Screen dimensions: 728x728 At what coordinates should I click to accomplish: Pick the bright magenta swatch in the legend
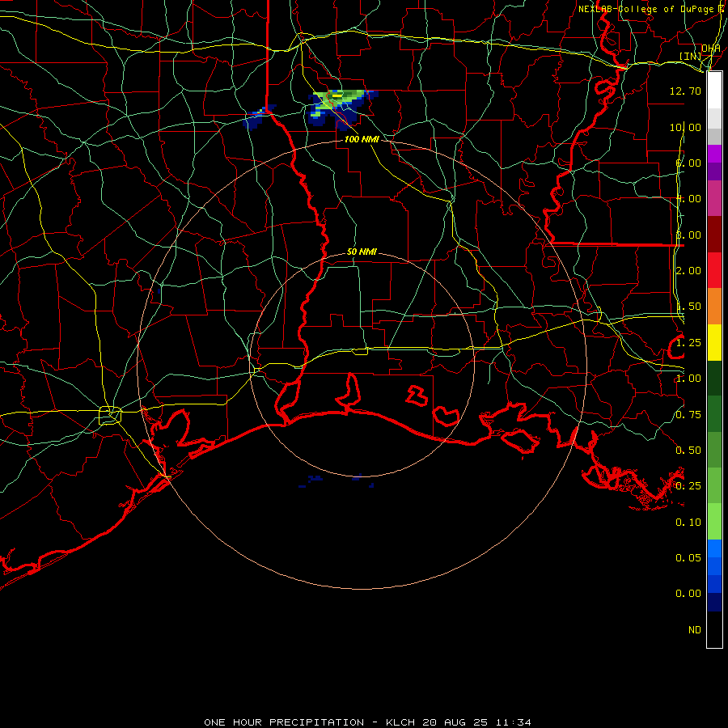click(x=714, y=154)
